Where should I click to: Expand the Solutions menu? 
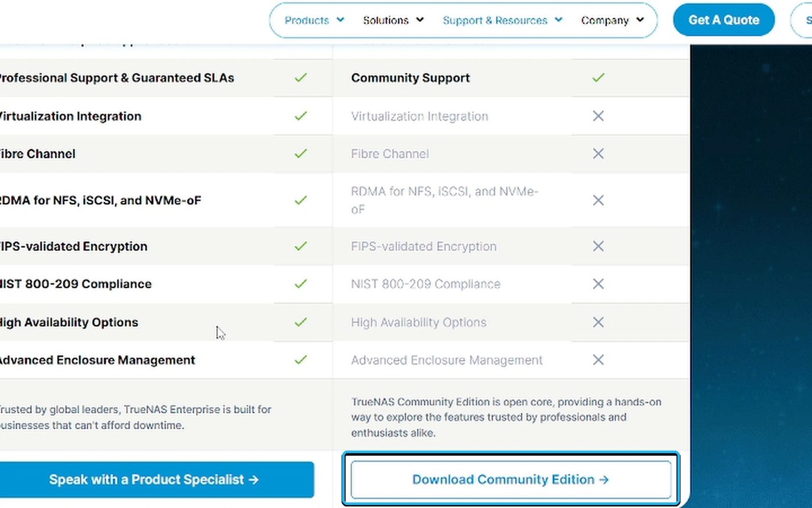pyautogui.click(x=393, y=20)
